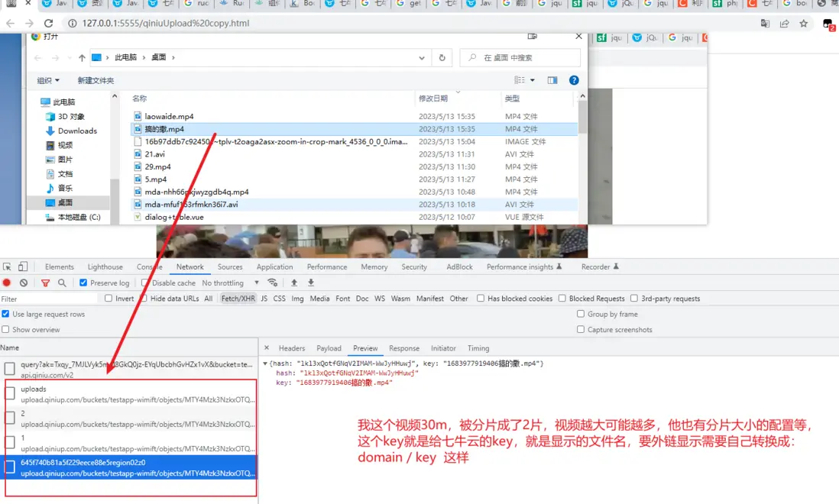Check the Show overview checkbox
This screenshot has height=504, width=839.
click(x=5, y=329)
